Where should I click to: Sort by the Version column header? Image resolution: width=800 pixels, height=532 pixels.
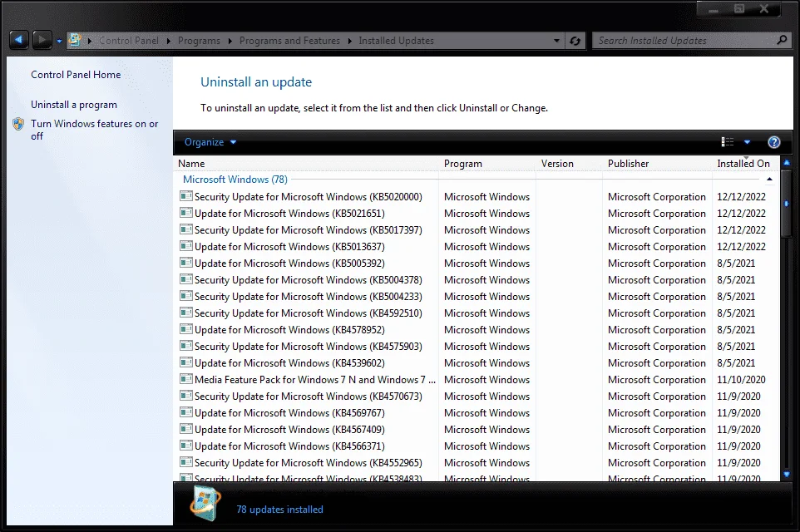click(x=569, y=164)
